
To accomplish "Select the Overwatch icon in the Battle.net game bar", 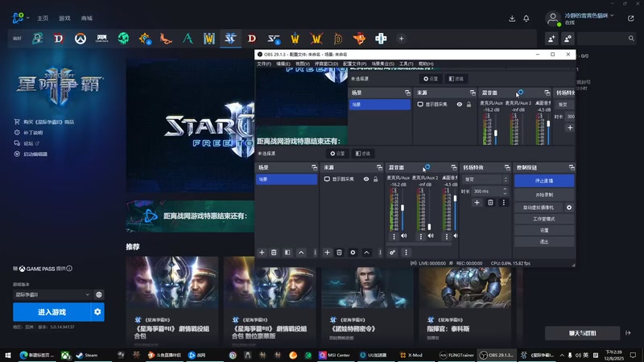I will pyautogui.click(x=80, y=39).
